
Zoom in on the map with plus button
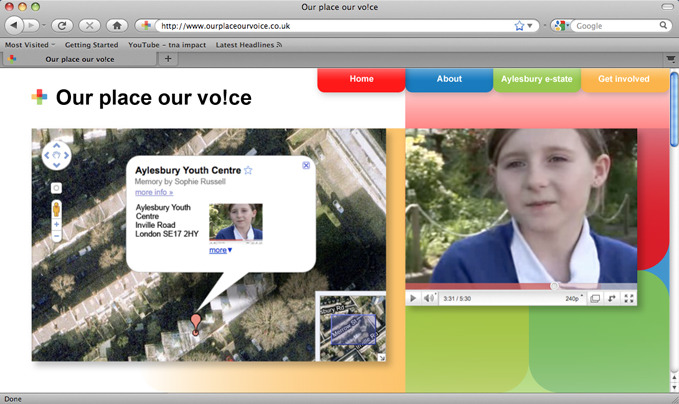pyautogui.click(x=56, y=224)
